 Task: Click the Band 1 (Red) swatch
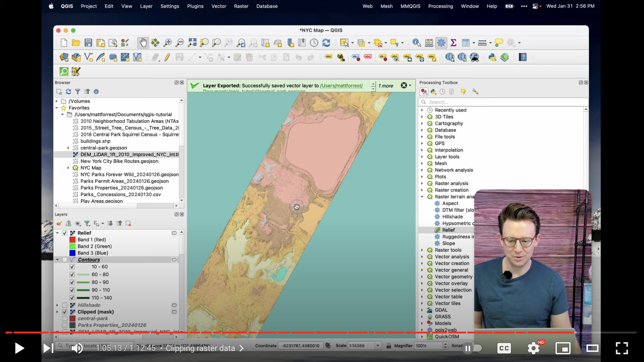pos(72,240)
